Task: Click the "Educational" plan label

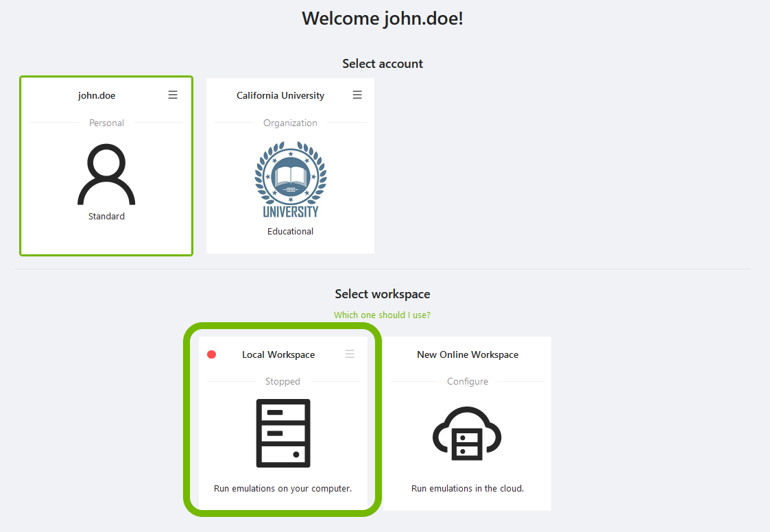Action: point(291,232)
